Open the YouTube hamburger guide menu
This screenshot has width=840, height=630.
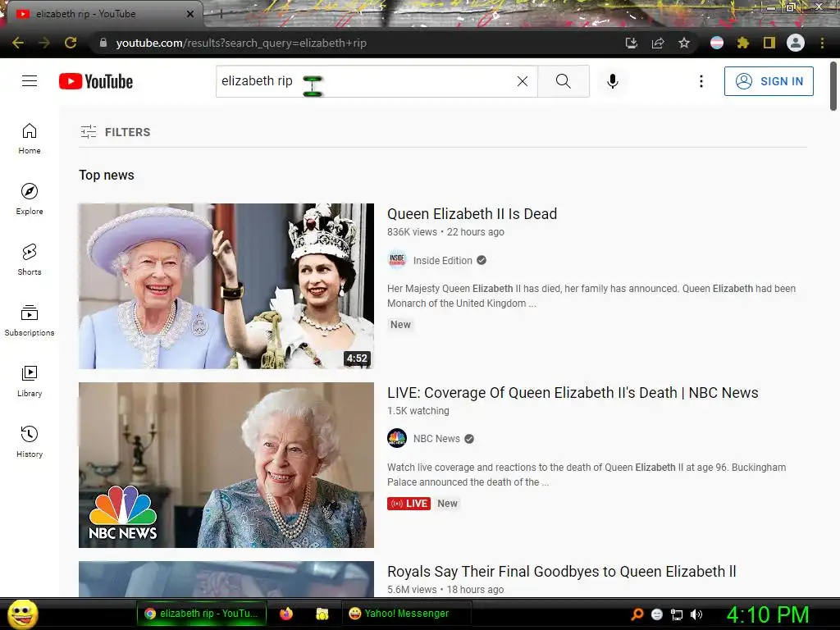tap(30, 81)
